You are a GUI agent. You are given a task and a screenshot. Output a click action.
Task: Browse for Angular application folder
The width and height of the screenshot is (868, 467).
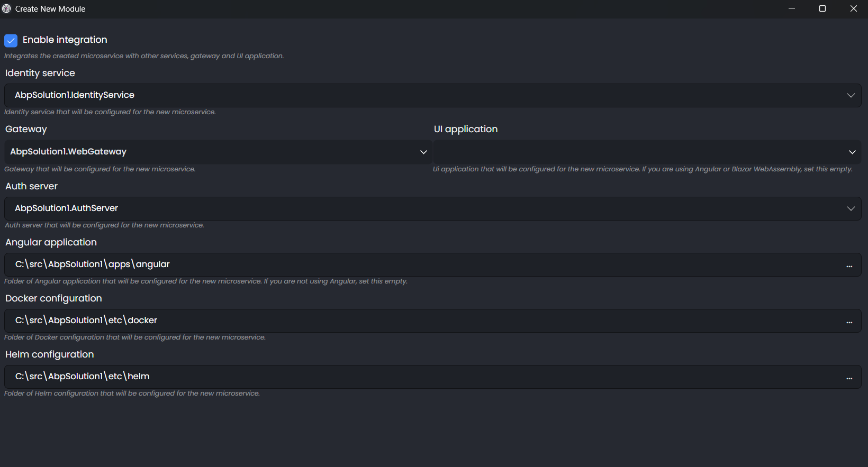tap(849, 266)
